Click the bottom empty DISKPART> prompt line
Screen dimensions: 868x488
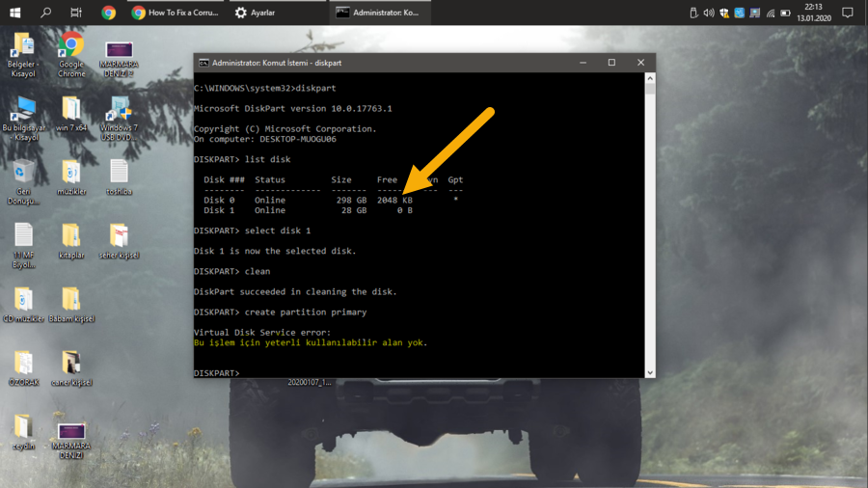coord(217,373)
